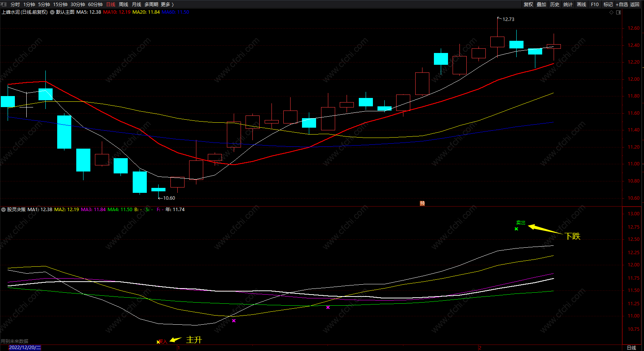Open the 统计 statistics button
644x351 pixels.
568,5
